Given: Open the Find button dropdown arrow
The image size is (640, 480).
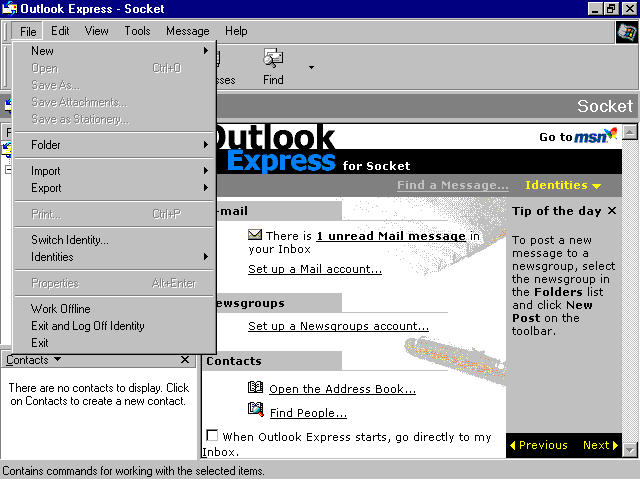Looking at the screenshot, I should click(311, 67).
